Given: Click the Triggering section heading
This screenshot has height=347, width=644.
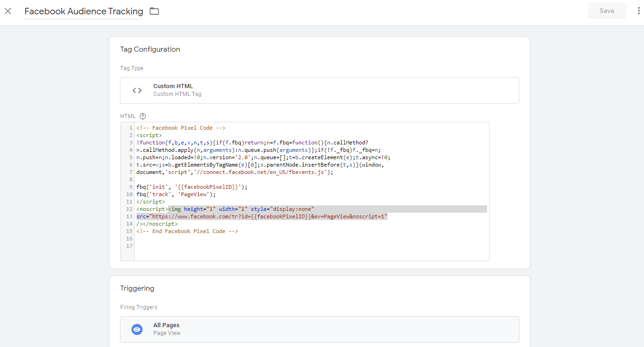Looking at the screenshot, I should (137, 288).
